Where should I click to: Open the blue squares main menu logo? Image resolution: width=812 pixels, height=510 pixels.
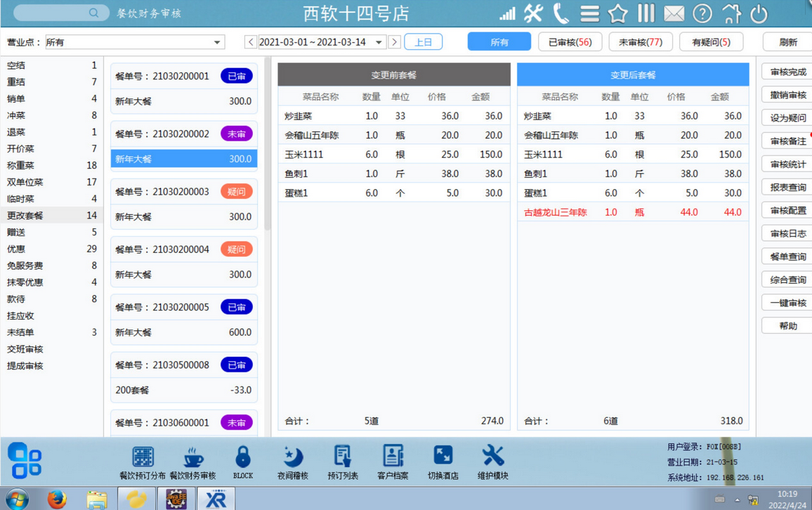25,460
